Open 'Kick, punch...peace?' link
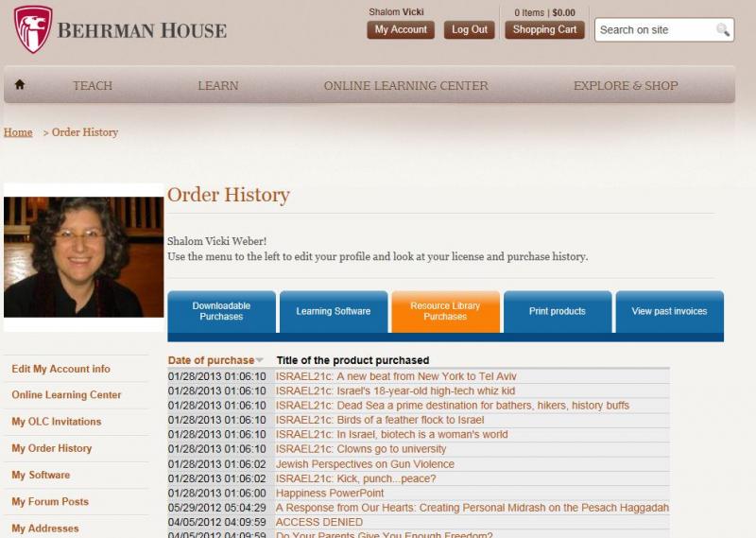The width and height of the screenshot is (756, 538). coord(356,478)
